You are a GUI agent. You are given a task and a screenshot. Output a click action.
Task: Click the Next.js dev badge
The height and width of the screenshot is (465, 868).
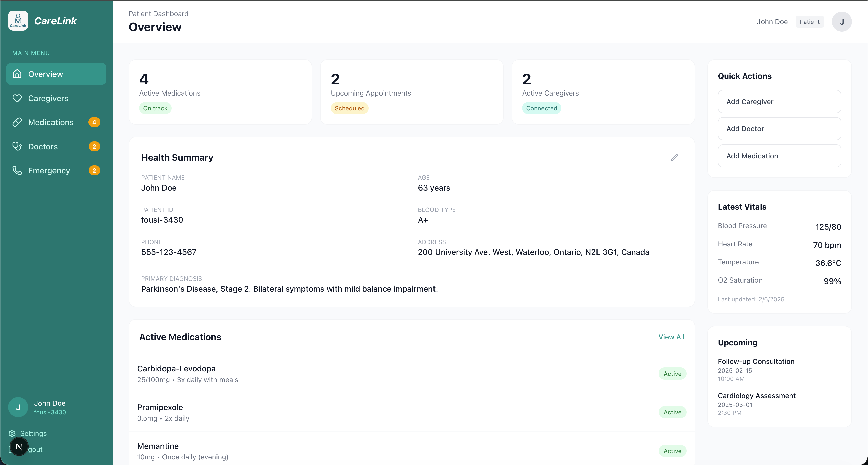(x=19, y=446)
